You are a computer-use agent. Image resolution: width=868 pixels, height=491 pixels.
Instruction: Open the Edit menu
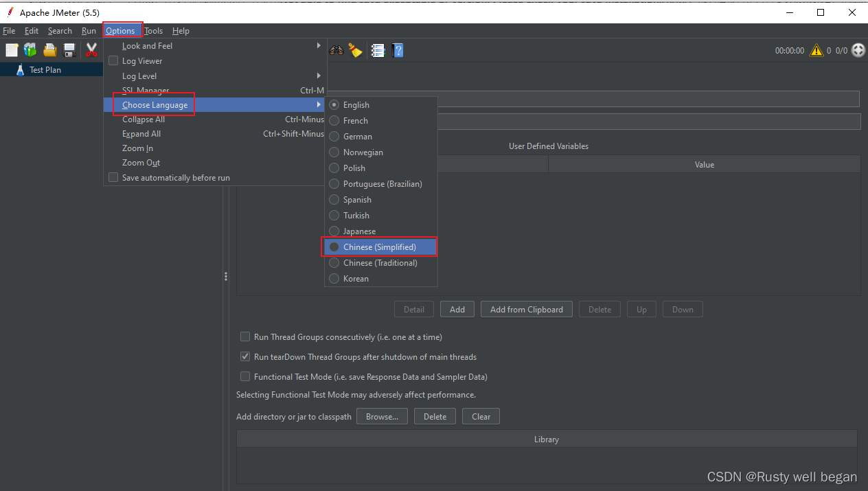point(32,31)
